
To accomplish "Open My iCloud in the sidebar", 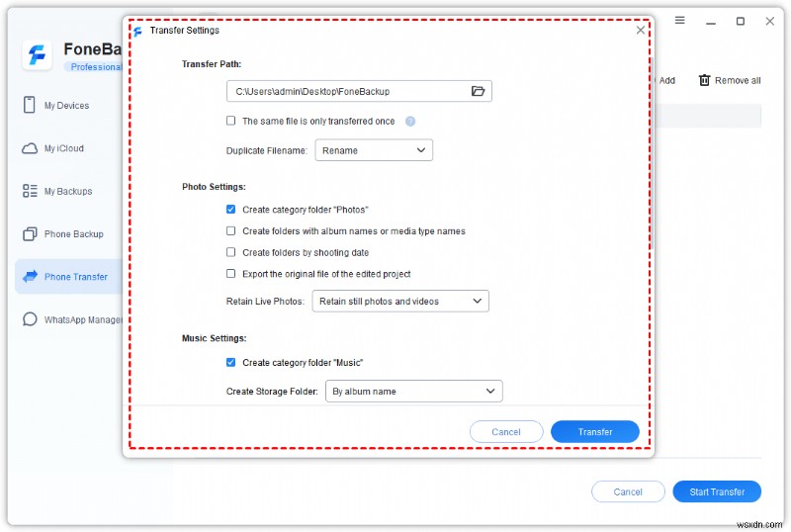I will tap(64, 148).
